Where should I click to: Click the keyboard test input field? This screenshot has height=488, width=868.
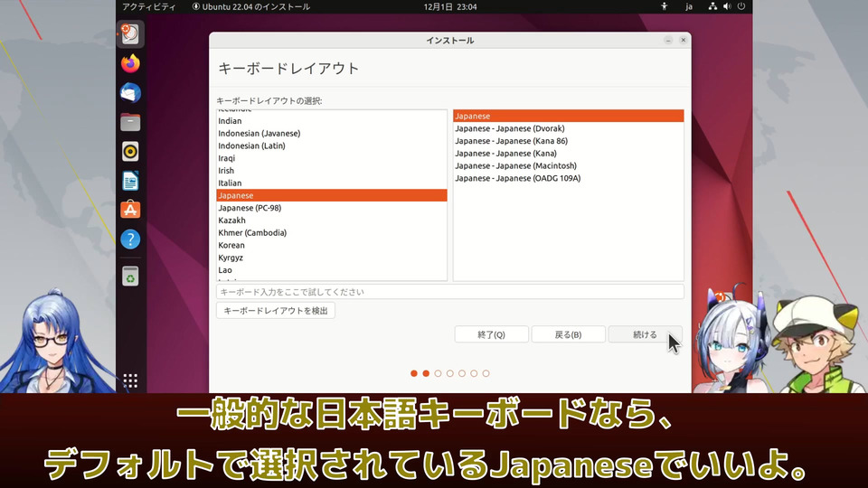point(450,292)
